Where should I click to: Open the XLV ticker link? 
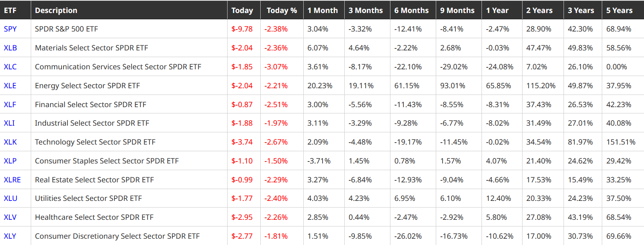pyautogui.click(x=10, y=217)
